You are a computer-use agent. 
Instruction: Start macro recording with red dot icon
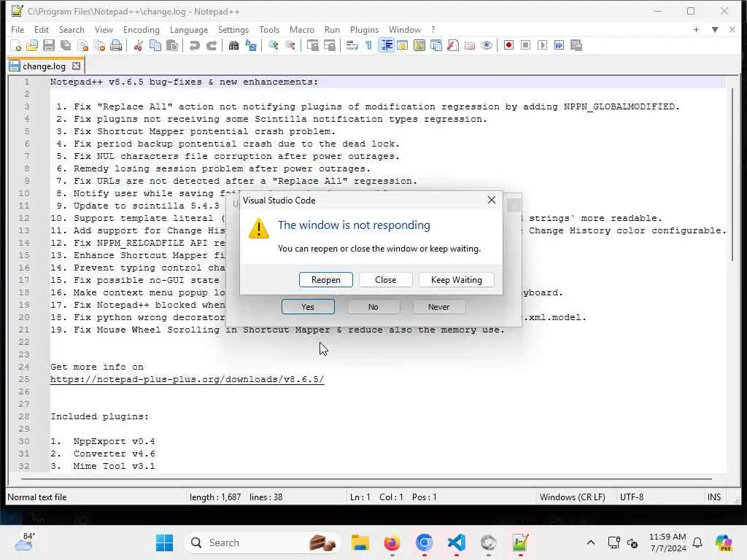(508, 45)
